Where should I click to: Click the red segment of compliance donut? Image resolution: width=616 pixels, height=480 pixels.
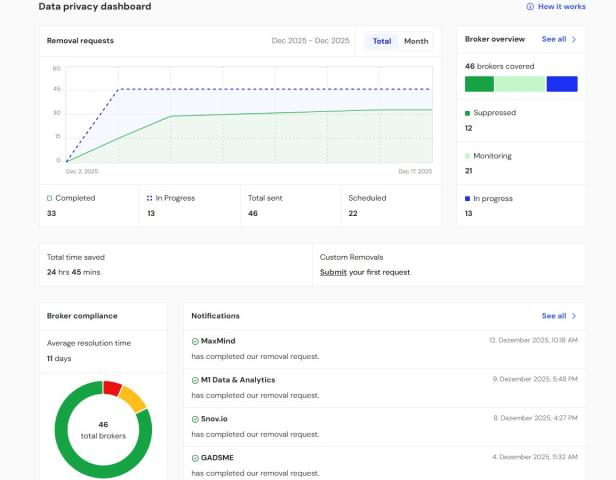(x=112, y=388)
